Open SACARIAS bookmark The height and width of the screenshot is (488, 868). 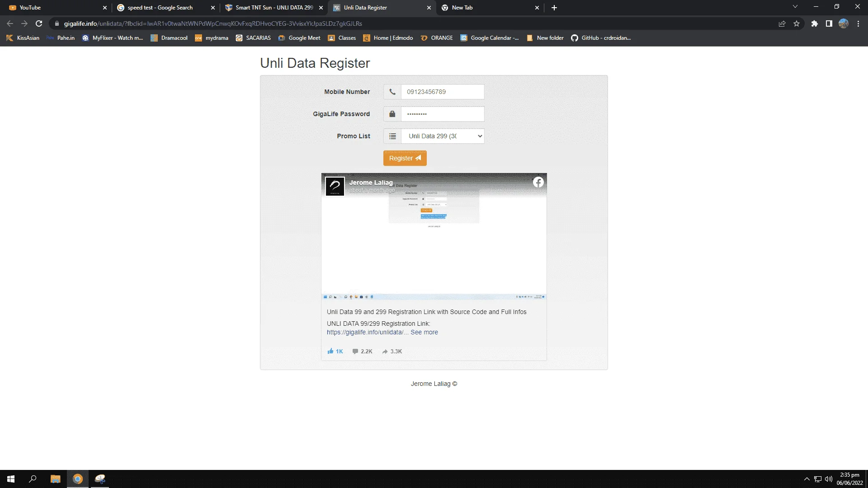click(253, 38)
